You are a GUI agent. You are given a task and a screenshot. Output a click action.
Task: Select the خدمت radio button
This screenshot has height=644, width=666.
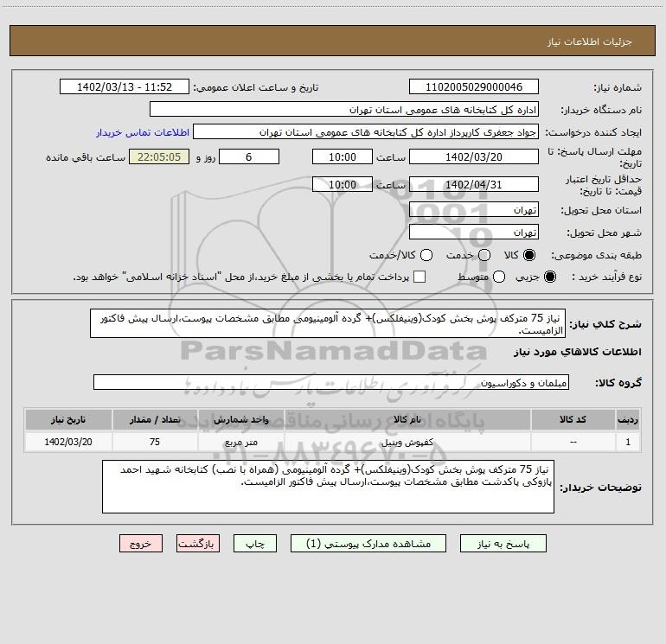(x=484, y=255)
